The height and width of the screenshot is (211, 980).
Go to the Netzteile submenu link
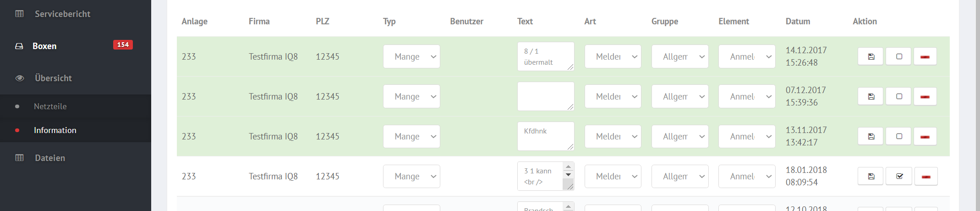tap(50, 106)
